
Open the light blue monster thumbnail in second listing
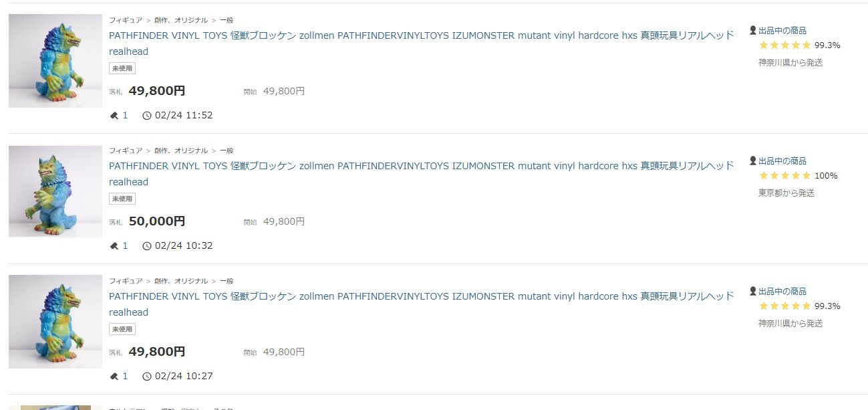point(55,191)
